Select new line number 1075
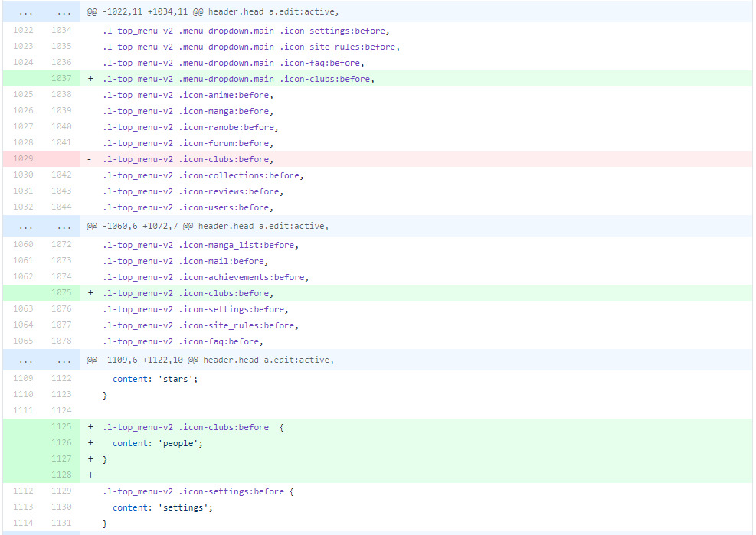 [61, 293]
